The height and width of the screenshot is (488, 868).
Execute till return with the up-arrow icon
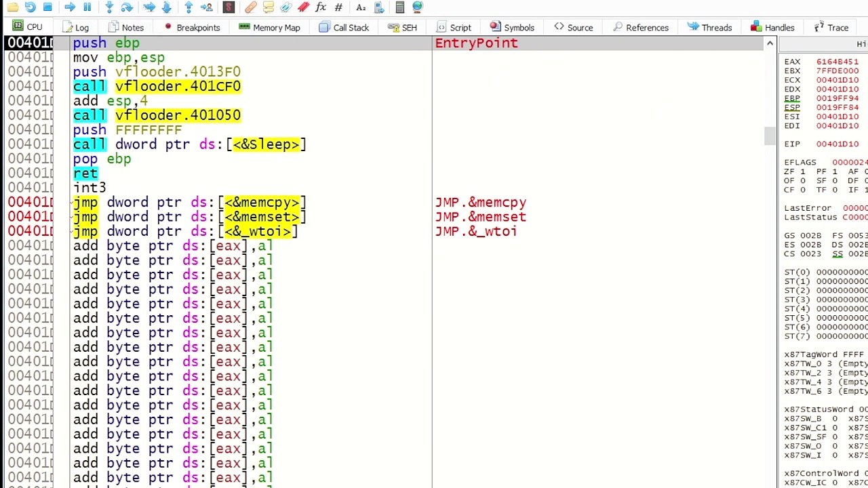point(189,7)
